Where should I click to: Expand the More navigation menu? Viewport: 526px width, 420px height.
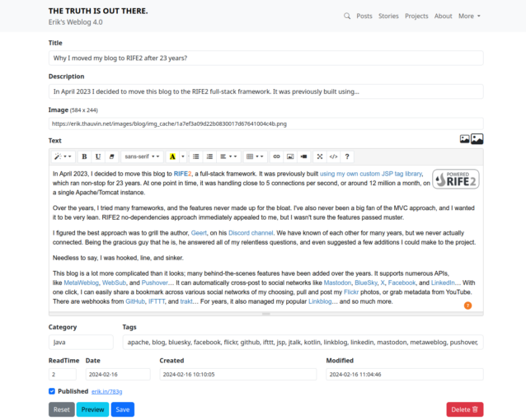point(469,16)
